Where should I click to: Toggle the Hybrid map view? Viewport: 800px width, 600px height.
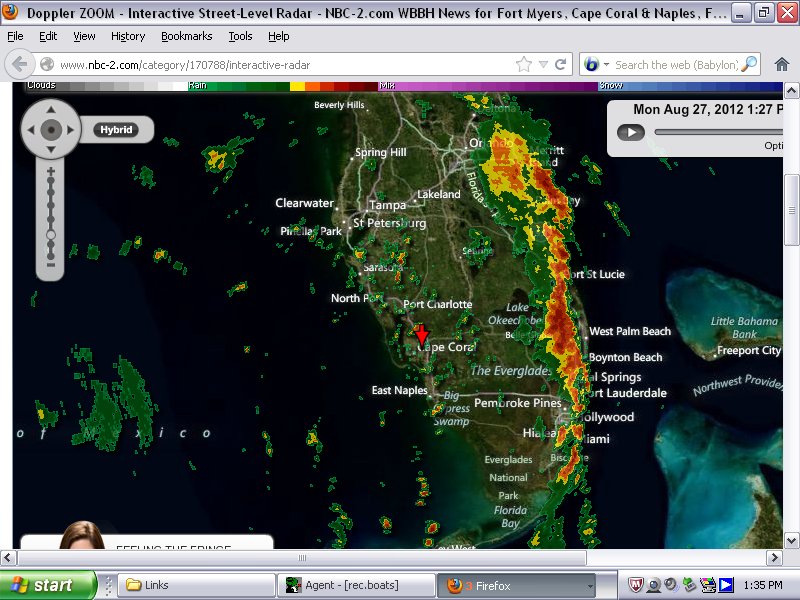pos(116,130)
